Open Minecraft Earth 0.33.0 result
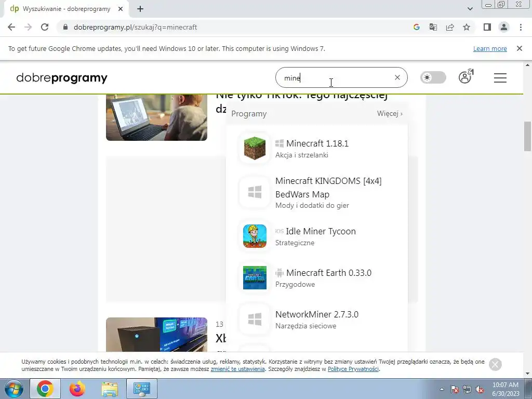The image size is (532, 399). tap(329, 273)
